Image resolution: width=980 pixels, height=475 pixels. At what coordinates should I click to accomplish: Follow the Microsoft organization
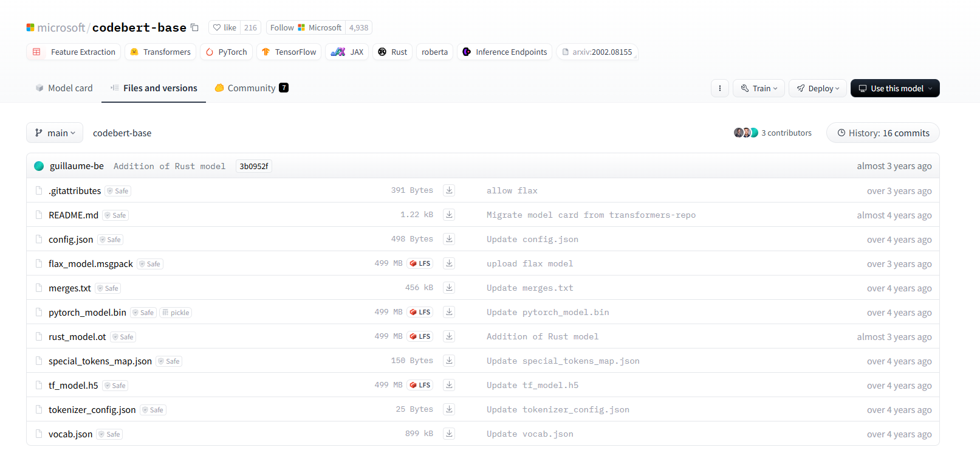click(x=306, y=27)
